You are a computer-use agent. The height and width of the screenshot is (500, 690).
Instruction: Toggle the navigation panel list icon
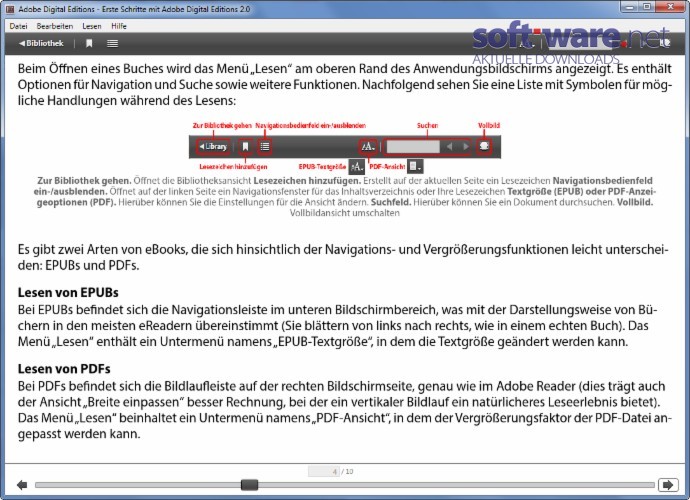(113, 43)
